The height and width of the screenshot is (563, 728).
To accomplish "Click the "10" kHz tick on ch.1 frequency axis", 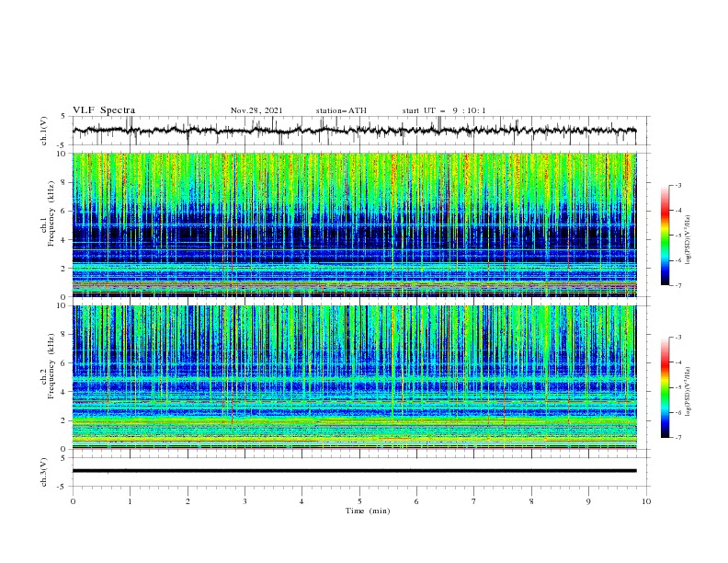I will 61,154.
